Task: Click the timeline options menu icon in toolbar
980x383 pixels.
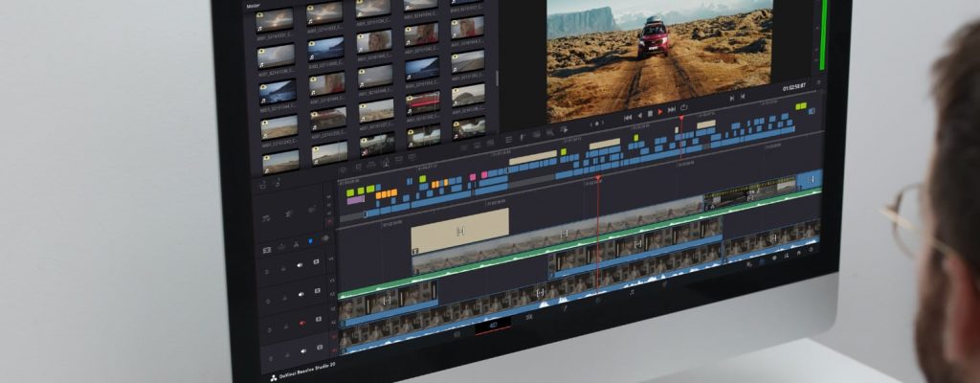Action: tap(508, 140)
